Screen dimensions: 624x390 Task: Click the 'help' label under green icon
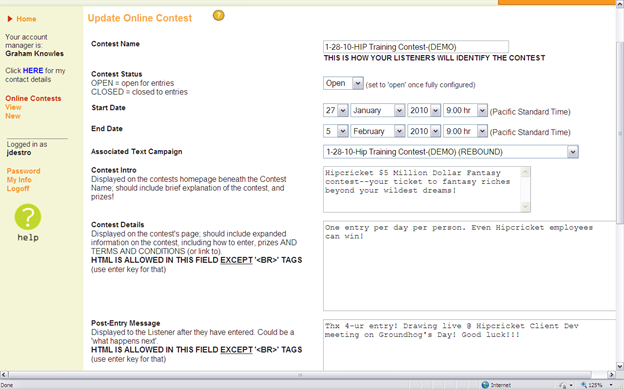[x=28, y=238]
